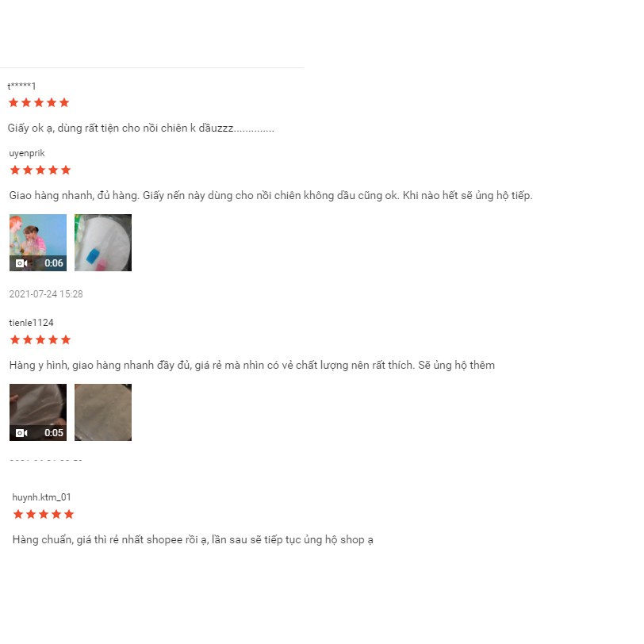Click the t*****1 username
Image resolution: width=644 pixels, height=644 pixels.
click(x=21, y=86)
